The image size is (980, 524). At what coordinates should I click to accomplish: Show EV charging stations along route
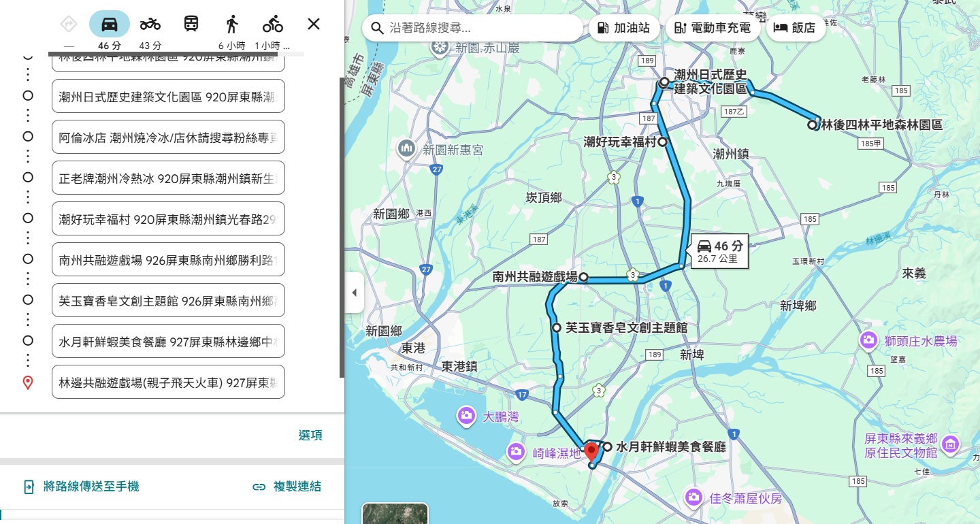tap(712, 28)
